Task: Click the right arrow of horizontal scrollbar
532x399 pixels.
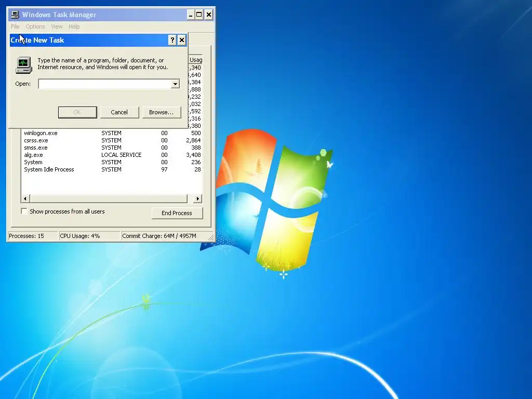Action: [198, 198]
